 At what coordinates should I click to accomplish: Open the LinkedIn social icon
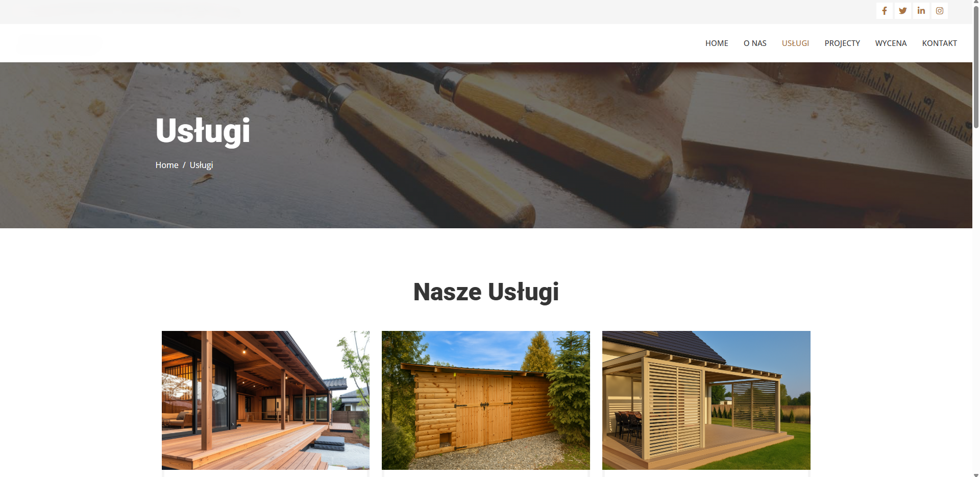click(x=921, y=11)
